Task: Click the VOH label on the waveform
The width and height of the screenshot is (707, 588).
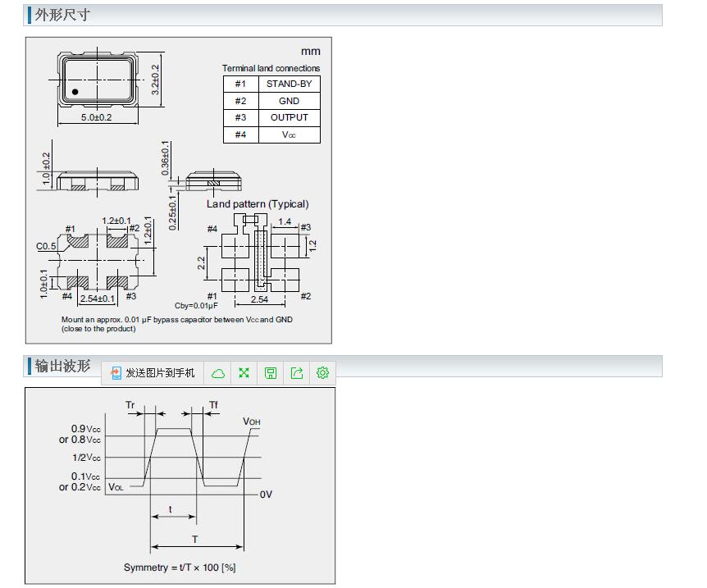Action: pos(252,422)
